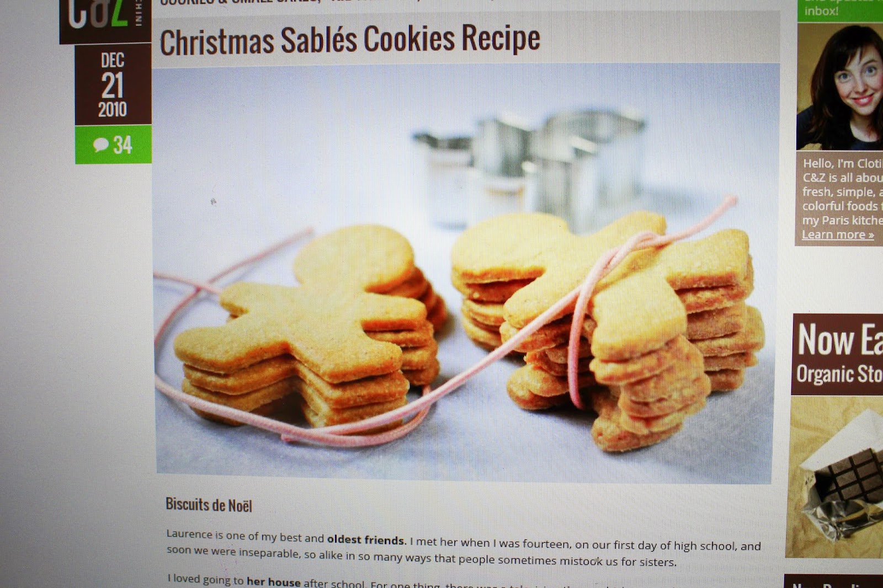
Task: Click the first paragraph mentioning Laurence
Action: pos(464,548)
